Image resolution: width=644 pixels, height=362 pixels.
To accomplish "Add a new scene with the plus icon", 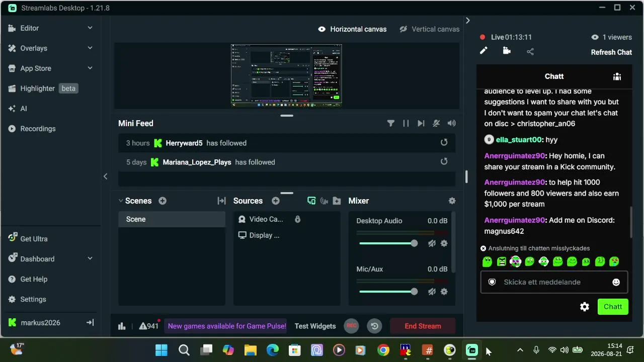I will point(163,201).
